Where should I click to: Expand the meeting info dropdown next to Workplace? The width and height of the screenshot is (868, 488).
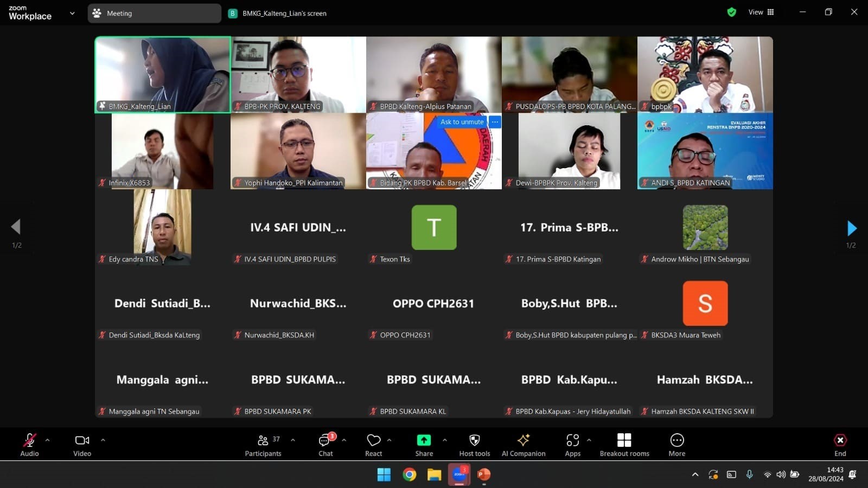72,12
